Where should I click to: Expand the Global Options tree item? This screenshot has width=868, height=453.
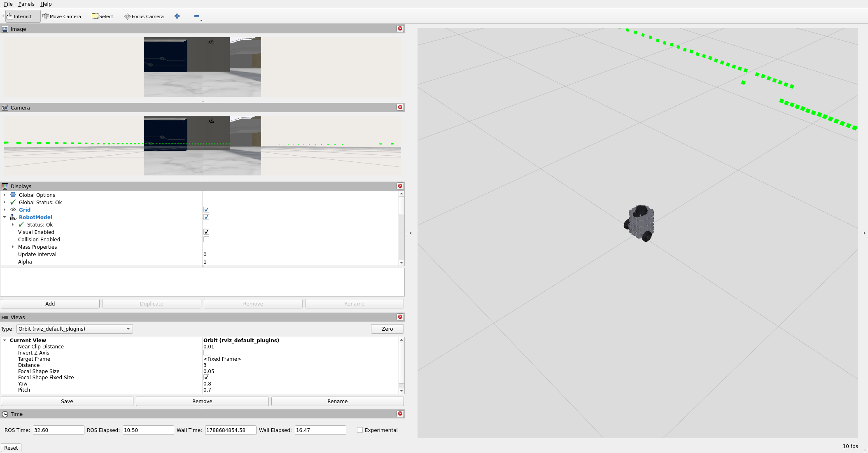(5, 195)
